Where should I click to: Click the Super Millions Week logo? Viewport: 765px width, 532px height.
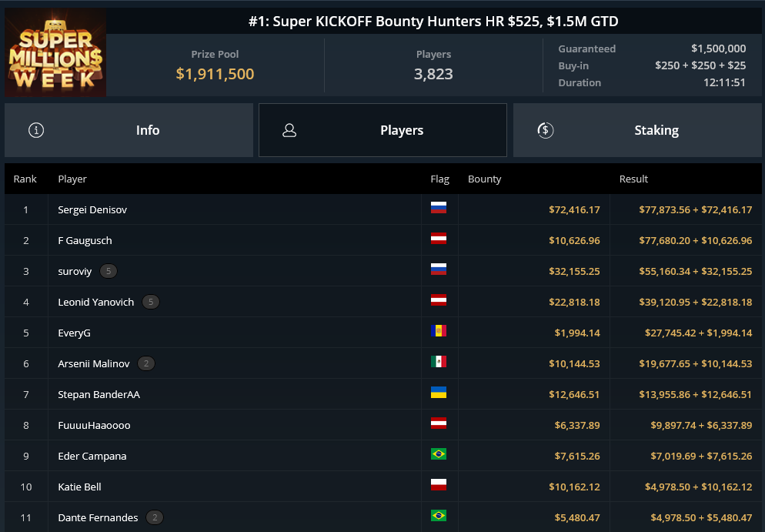(55, 52)
